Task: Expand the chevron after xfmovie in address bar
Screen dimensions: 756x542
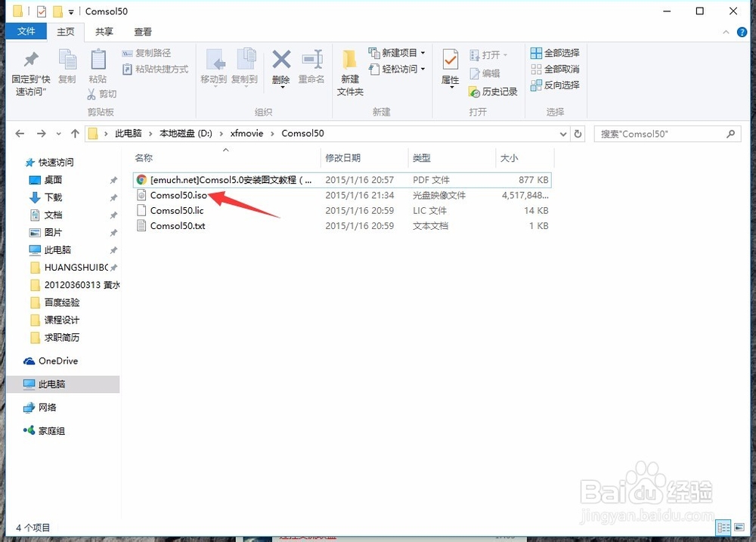Action: point(272,134)
